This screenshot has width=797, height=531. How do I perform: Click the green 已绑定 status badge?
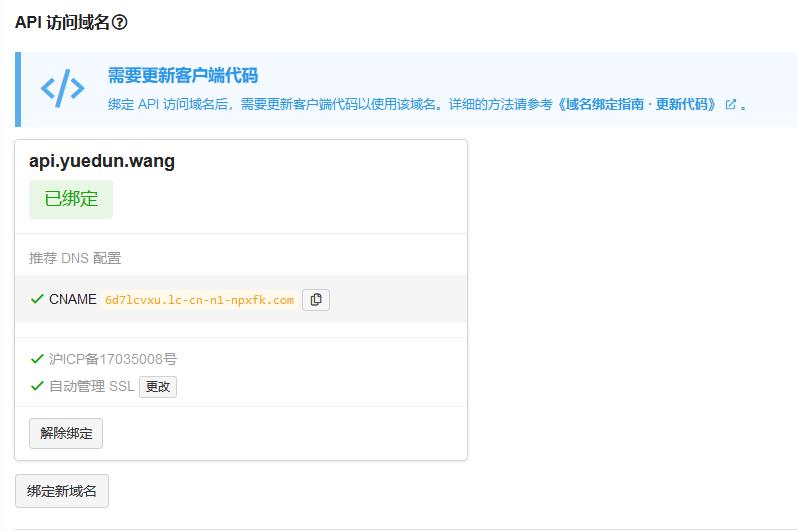pos(71,199)
